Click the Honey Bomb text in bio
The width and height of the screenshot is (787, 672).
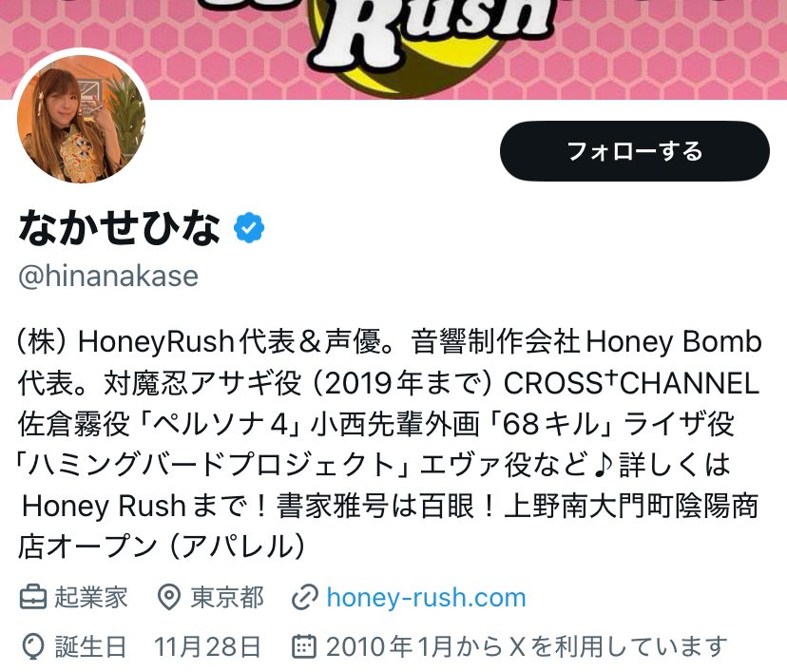tap(674, 342)
